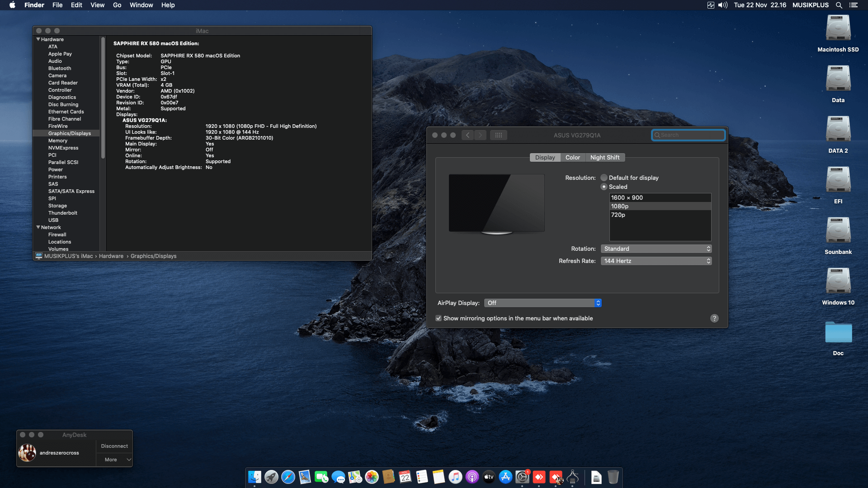Uncheck Show mirroring options checkbox

(x=439, y=318)
